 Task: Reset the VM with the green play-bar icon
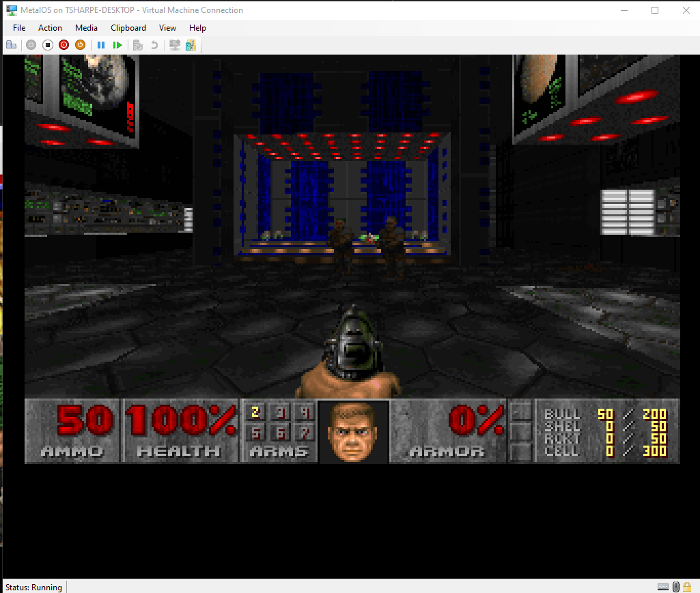click(117, 45)
